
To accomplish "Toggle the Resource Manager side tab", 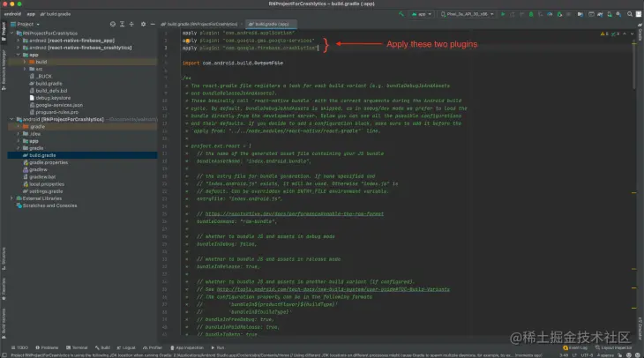I will pyautogui.click(x=4, y=70).
